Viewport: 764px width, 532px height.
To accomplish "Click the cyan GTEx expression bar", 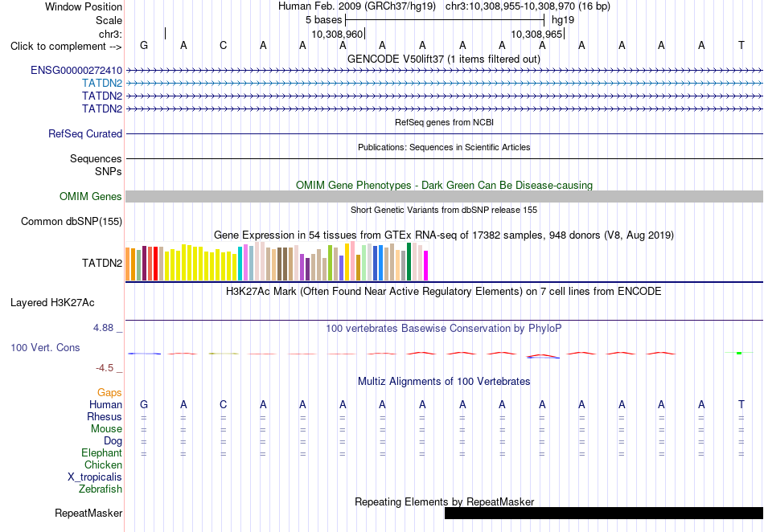I will click(x=240, y=264).
